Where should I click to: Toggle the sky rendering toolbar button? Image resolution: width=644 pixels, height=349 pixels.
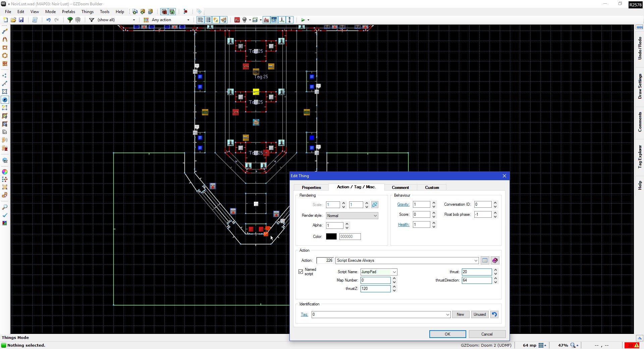pyautogui.click(x=274, y=20)
